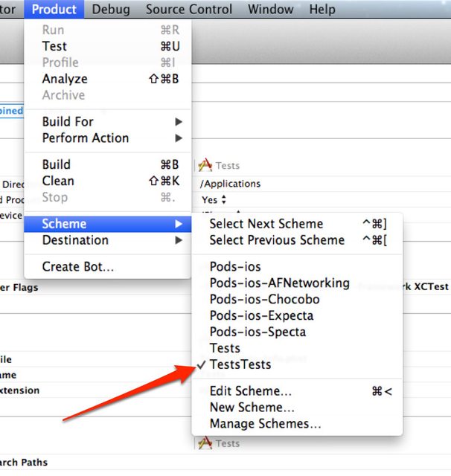Screen dimensions: 451x476
Task: Open the Debug menu
Action: [111, 9]
